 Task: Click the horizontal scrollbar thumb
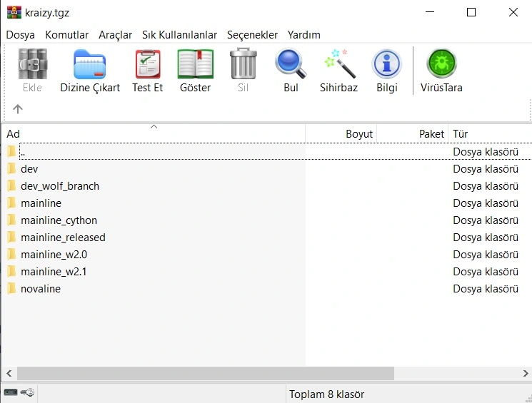click(205, 373)
